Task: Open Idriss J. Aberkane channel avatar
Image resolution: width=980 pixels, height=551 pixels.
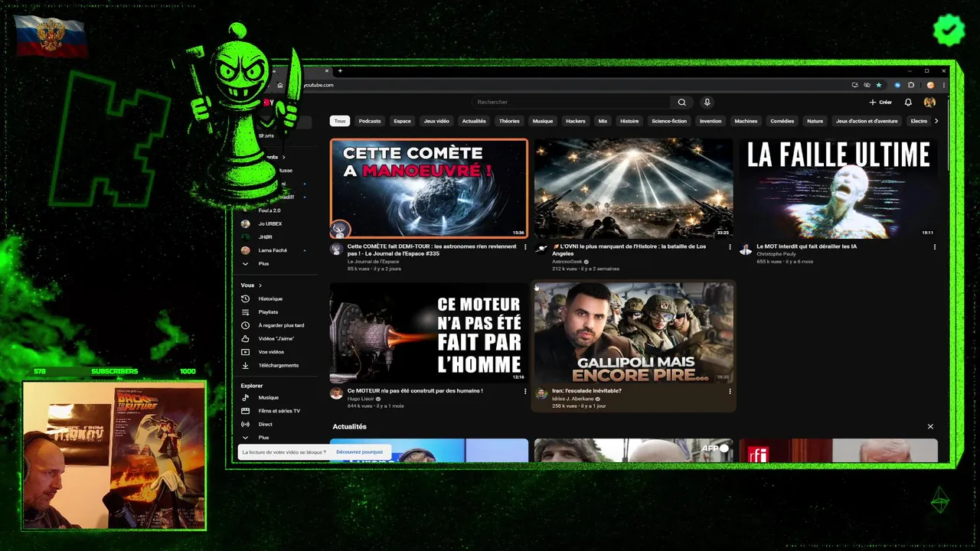Action: (541, 393)
